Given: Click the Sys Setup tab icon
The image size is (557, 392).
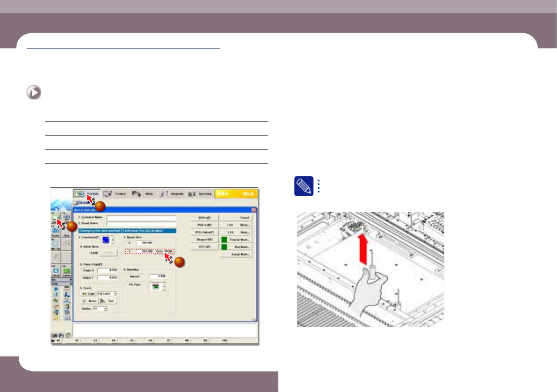Looking at the screenshot, I should tap(192, 194).
